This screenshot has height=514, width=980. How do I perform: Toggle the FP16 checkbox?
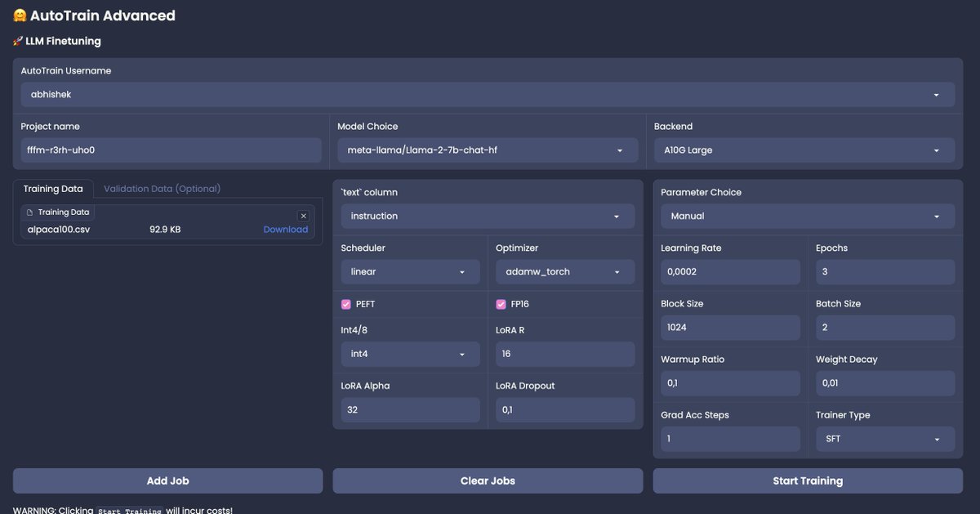(501, 304)
